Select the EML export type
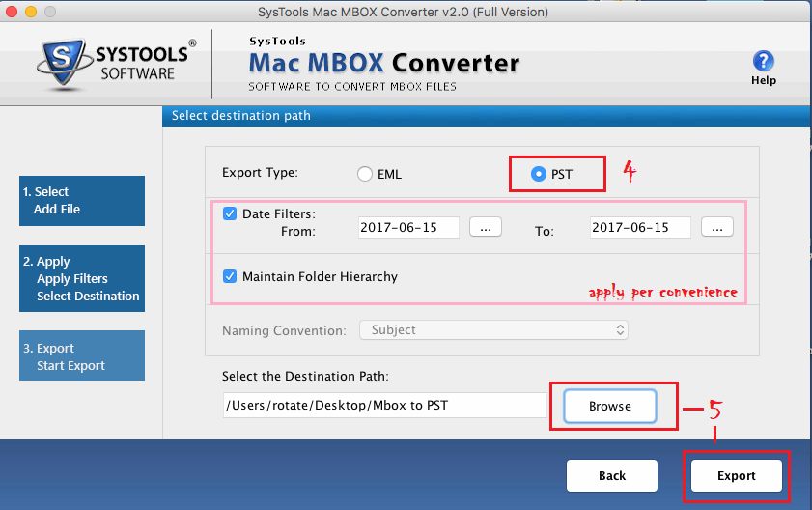 coord(365,174)
